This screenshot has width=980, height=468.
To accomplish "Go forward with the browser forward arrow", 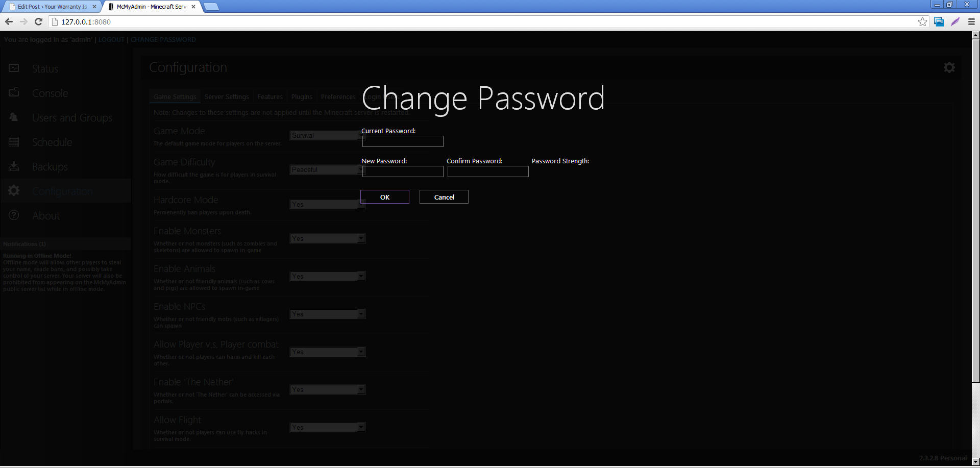I will point(23,21).
